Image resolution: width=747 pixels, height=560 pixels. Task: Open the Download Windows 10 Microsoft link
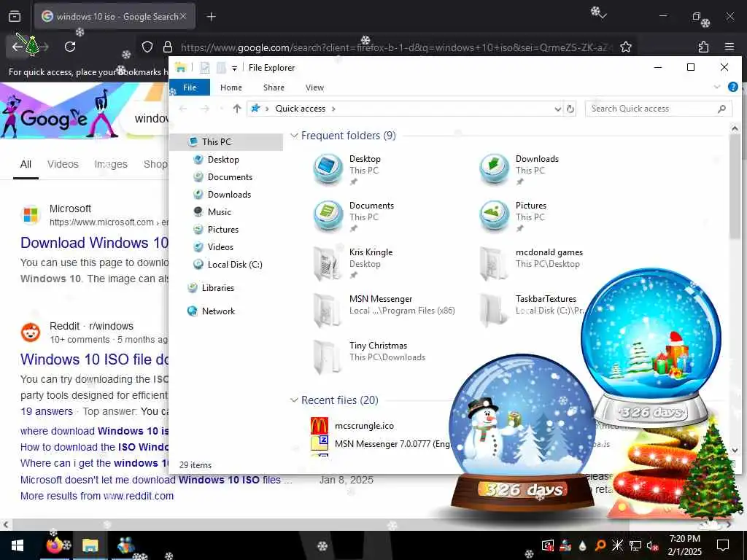pos(94,243)
